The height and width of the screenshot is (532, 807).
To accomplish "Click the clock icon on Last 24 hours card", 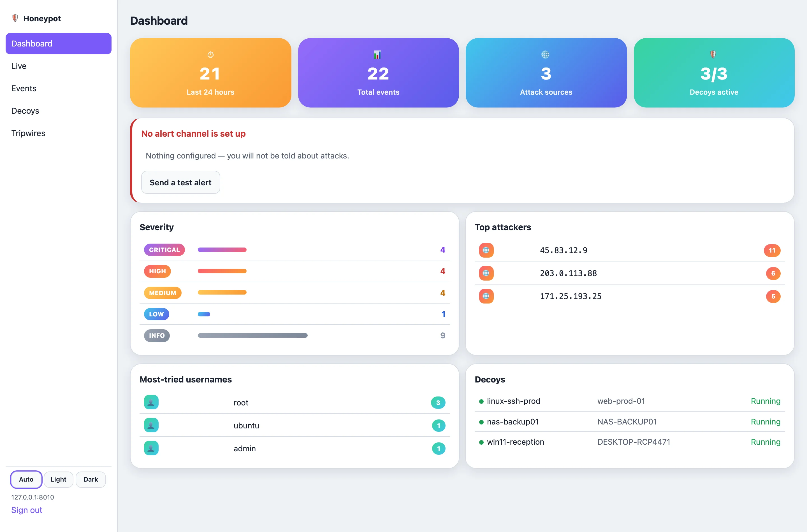I will (210, 55).
